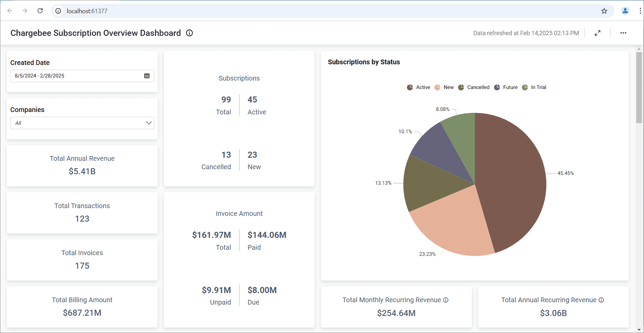The image size is (644, 333).
Task: Click the Annual Recurring Revenue info icon
Action: click(x=601, y=300)
